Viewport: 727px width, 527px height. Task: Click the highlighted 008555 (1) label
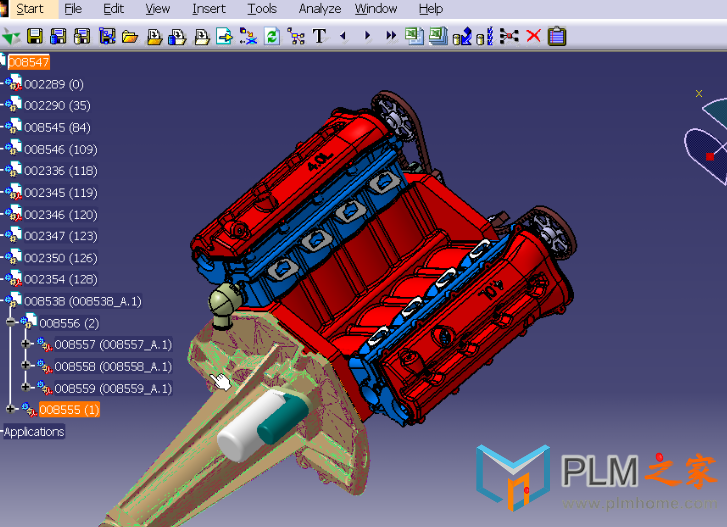(69, 410)
